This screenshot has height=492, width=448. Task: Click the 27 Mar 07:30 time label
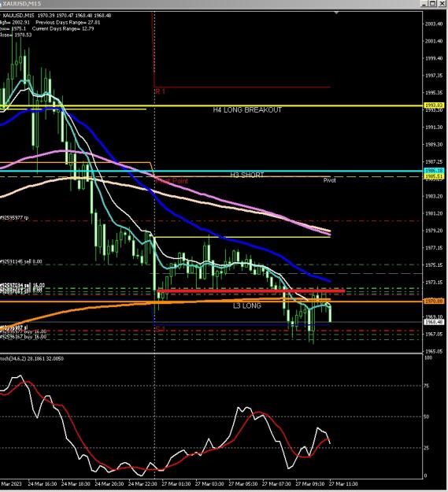click(276, 484)
